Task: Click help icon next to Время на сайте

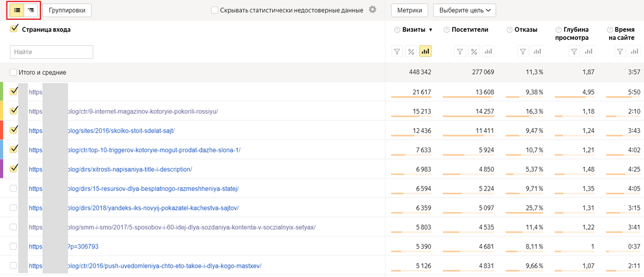Action: 610,30
